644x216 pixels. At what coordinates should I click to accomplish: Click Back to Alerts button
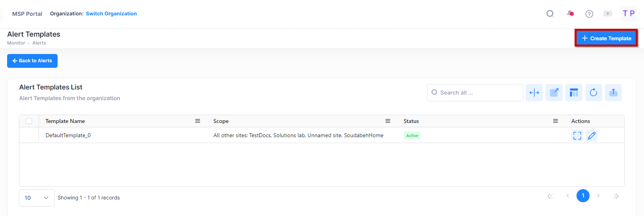coord(32,61)
